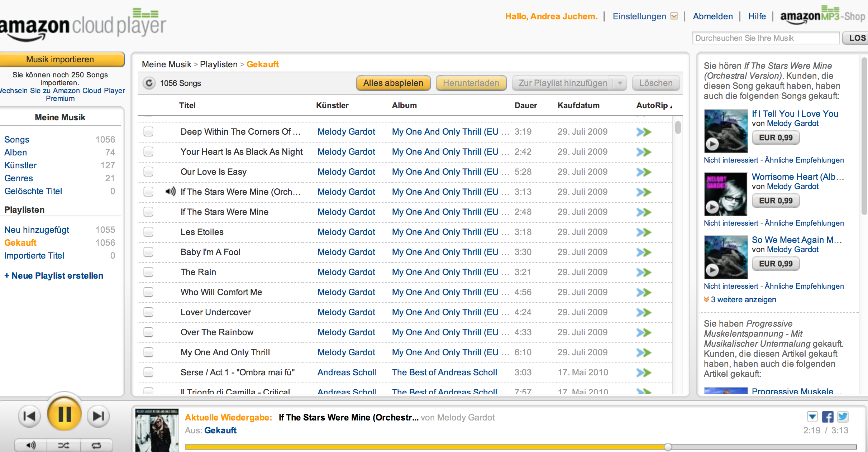Tick the checkbox for Les Etoiles
868x452 pixels.
148,232
